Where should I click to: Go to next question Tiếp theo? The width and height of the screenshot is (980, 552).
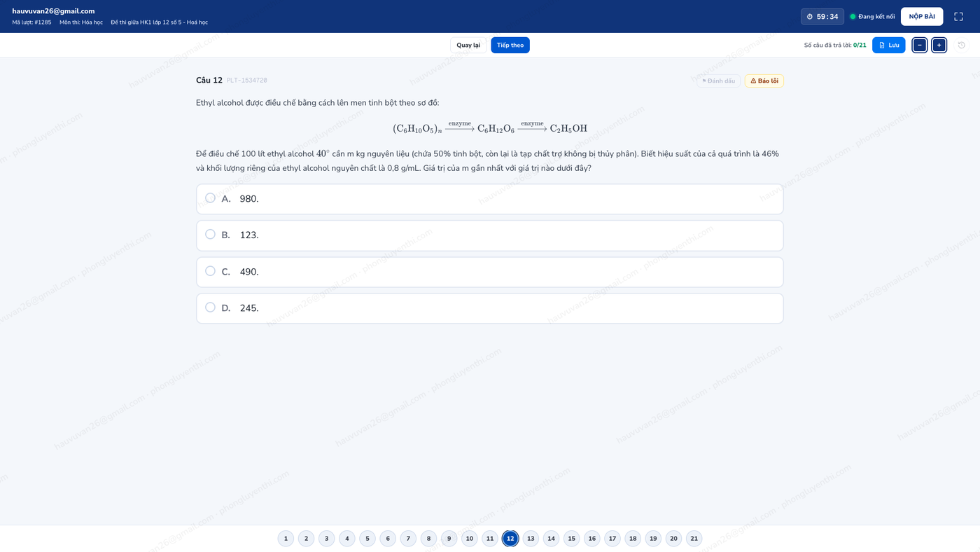coord(510,46)
